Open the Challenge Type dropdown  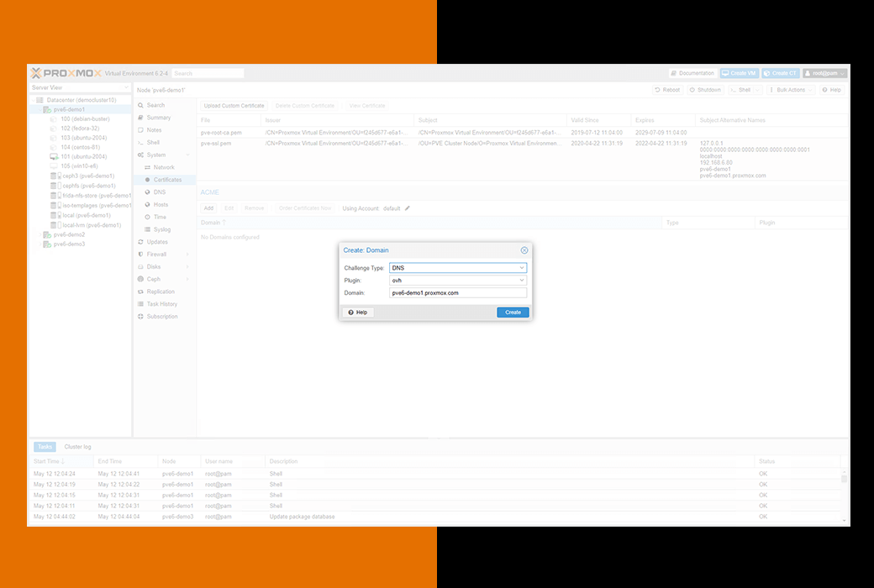521,268
